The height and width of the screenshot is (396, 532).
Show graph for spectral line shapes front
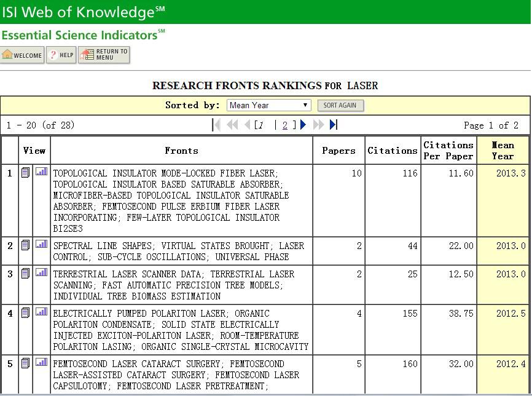(x=41, y=245)
